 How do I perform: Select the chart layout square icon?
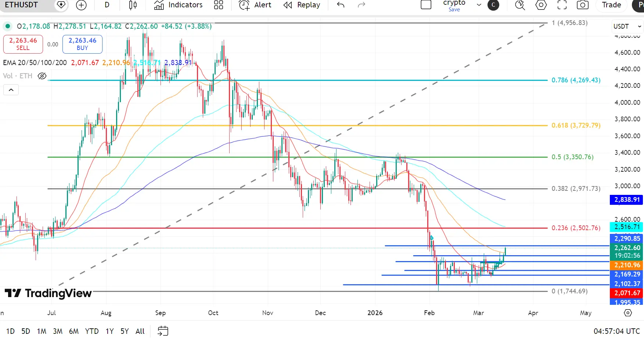point(426,5)
